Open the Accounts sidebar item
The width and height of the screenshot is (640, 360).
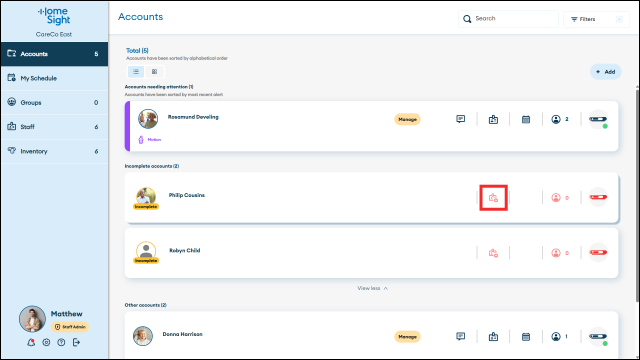(x=54, y=54)
